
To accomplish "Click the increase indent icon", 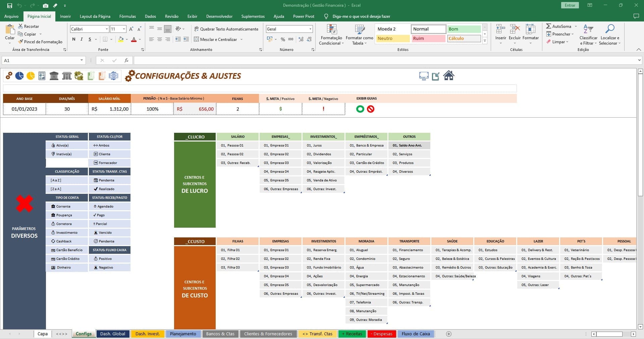I will (x=186, y=40).
